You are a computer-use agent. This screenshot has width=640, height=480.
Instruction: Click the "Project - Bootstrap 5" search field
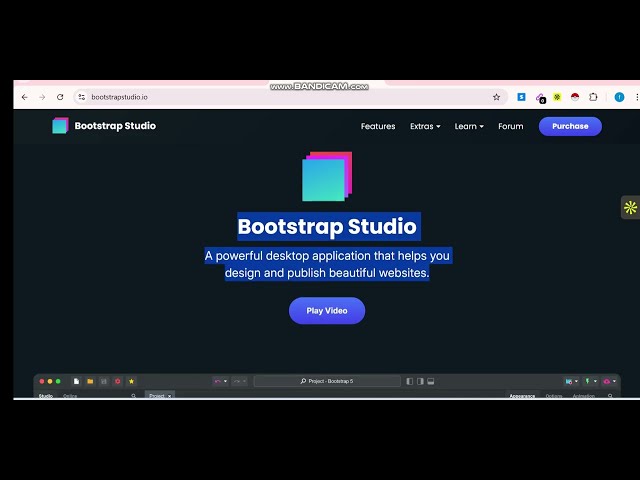(x=327, y=381)
